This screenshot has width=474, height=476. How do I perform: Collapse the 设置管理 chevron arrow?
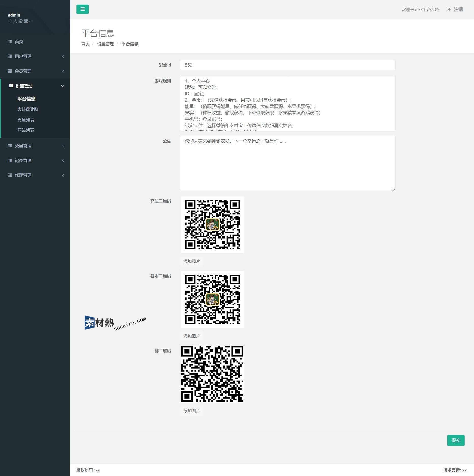62,86
